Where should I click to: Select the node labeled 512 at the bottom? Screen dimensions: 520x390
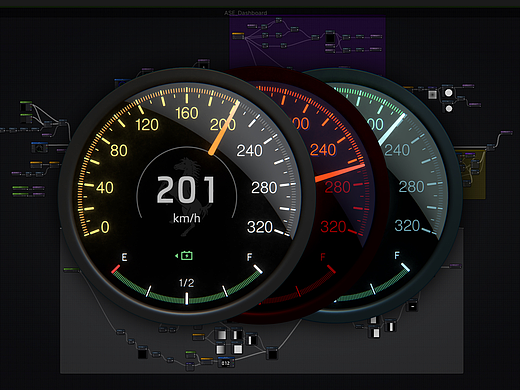click(226, 363)
